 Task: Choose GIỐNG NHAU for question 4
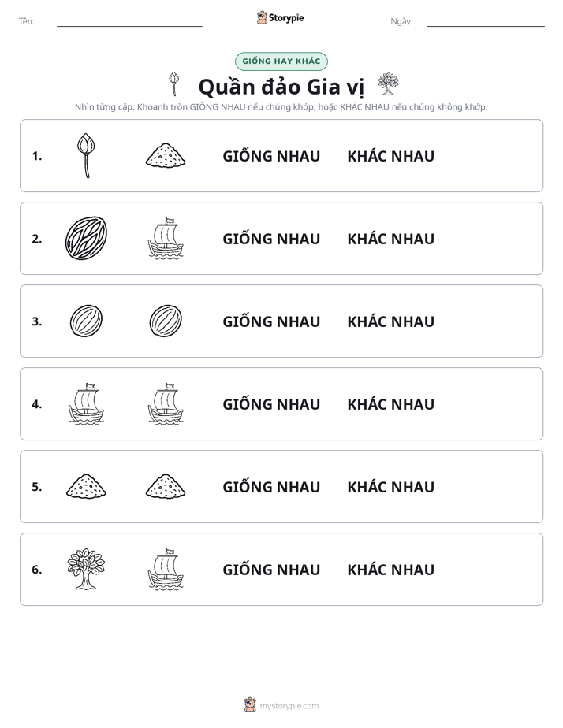[271, 404]
